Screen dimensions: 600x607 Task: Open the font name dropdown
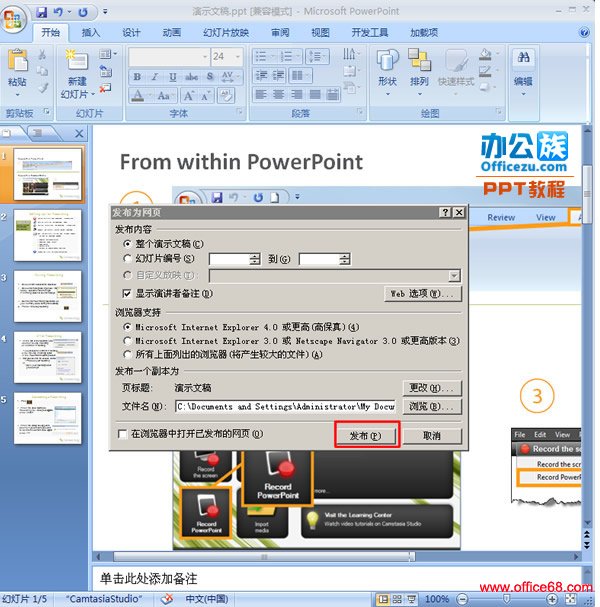pyautogui.click(x=205, y=57)
